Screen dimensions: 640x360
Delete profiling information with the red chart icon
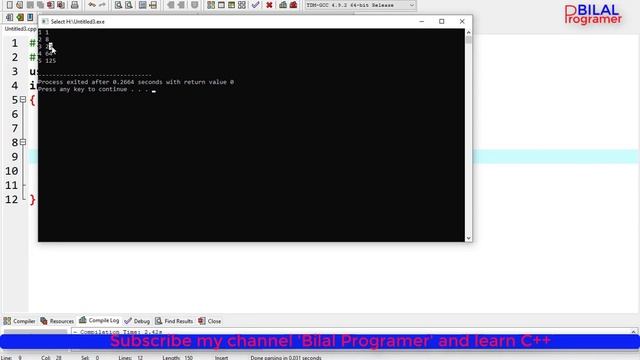pos(293,5)
